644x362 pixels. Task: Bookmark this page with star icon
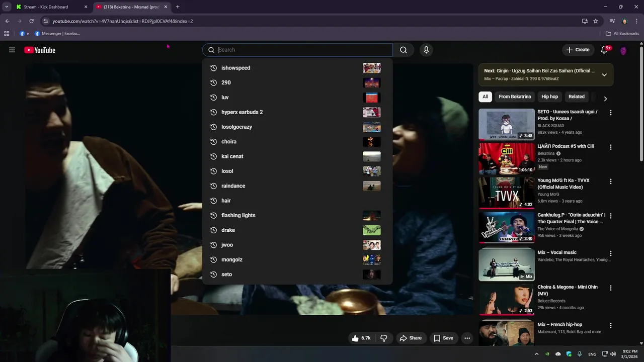(x=596, y=21)
